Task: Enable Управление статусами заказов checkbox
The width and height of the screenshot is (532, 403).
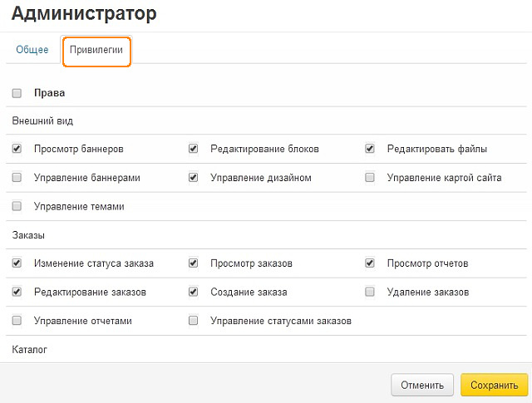Action: (194, 321)
